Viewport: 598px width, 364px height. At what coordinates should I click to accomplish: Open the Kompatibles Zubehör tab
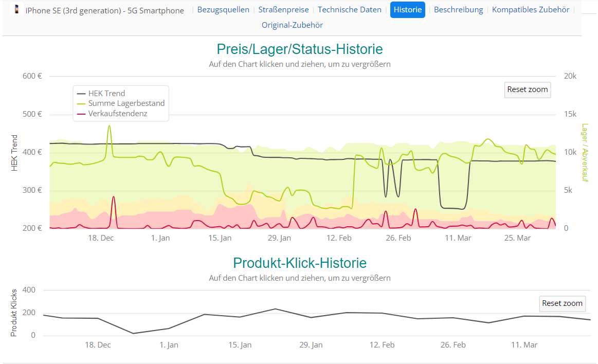[531, 10]
